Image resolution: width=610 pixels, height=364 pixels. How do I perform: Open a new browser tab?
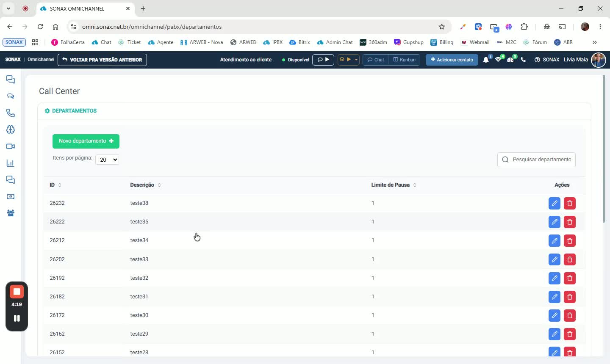pos(143,8)
